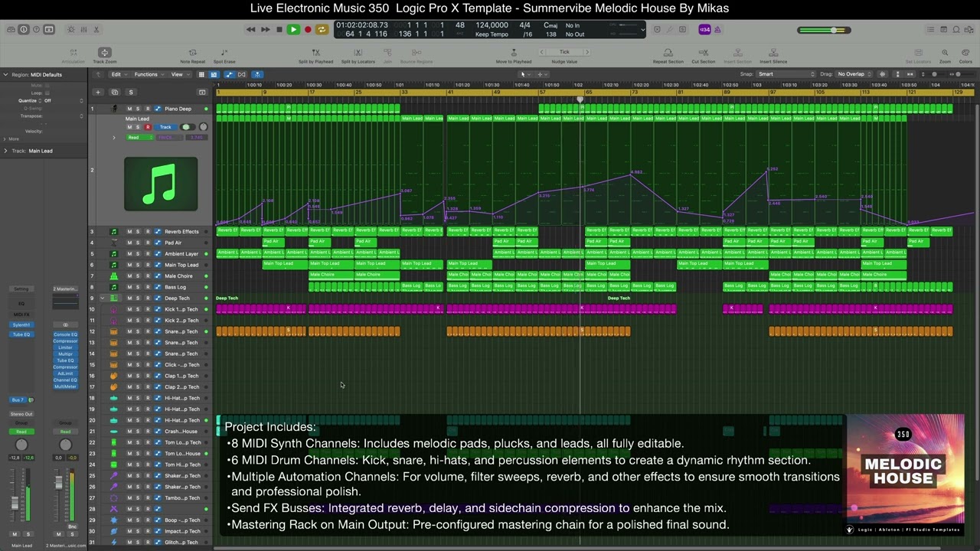Click the Rewind transport button

click(x=250, y=30)
